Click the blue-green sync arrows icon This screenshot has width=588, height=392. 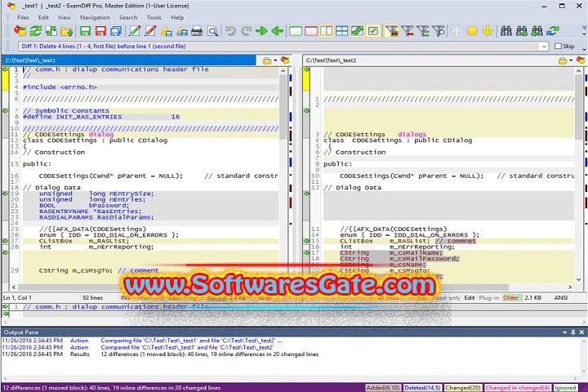[x=553, y=31]
